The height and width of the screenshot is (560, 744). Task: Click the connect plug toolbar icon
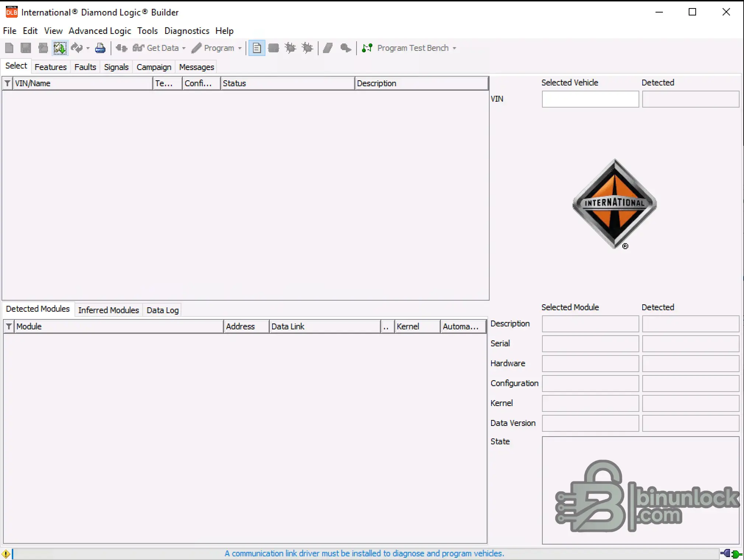coord(121,48)
